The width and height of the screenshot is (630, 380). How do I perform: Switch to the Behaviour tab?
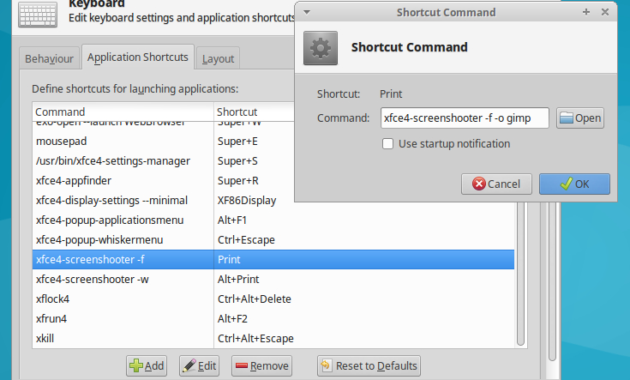(49, 59)
